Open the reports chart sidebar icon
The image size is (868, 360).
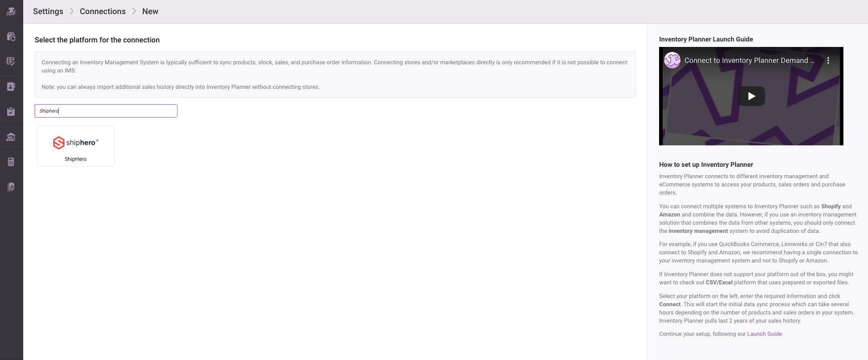tap(11, 187)
